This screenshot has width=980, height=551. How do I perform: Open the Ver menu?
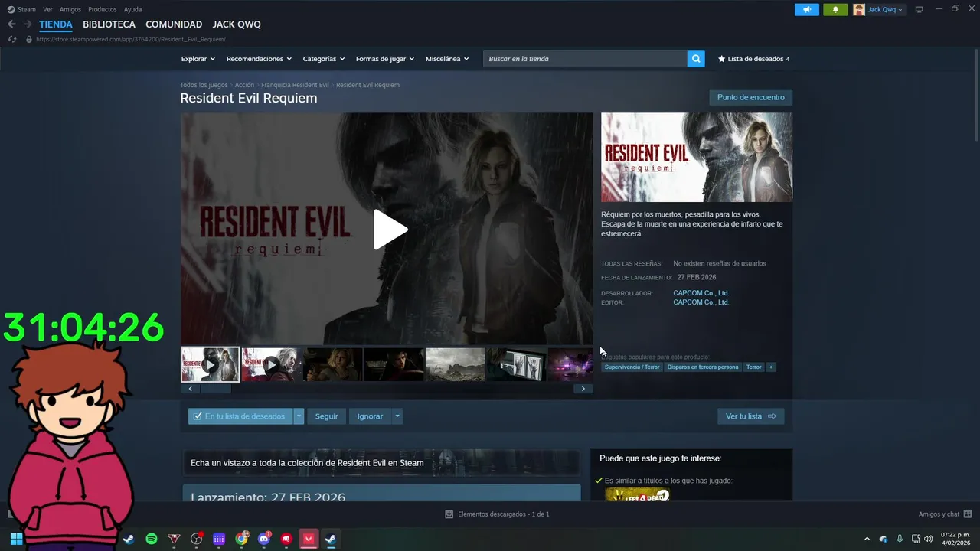click(47, 9)
